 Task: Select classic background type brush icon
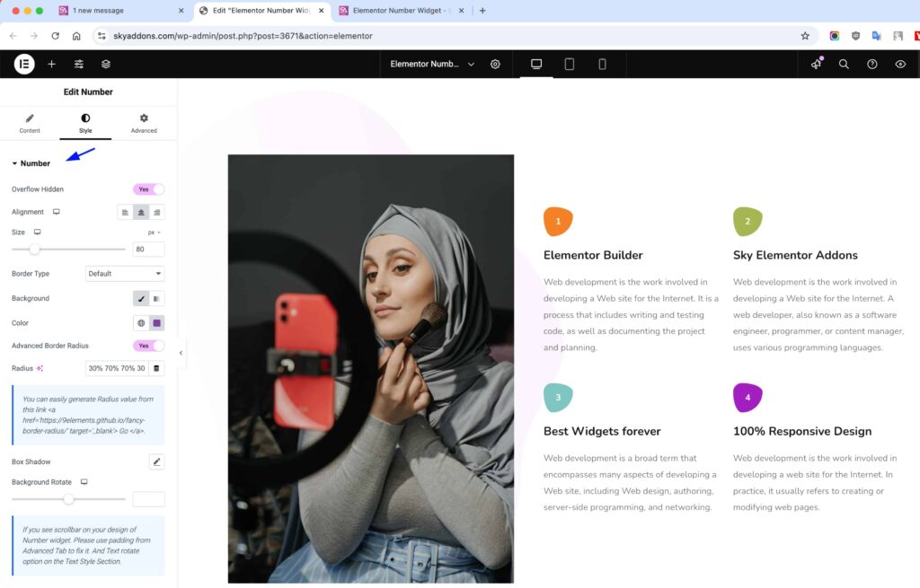coord(141,298)
